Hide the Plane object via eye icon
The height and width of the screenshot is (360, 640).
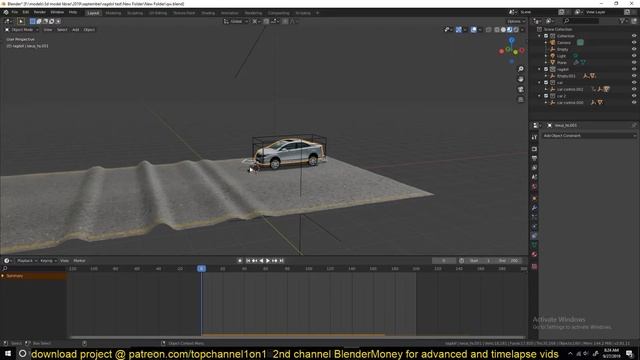634,62
